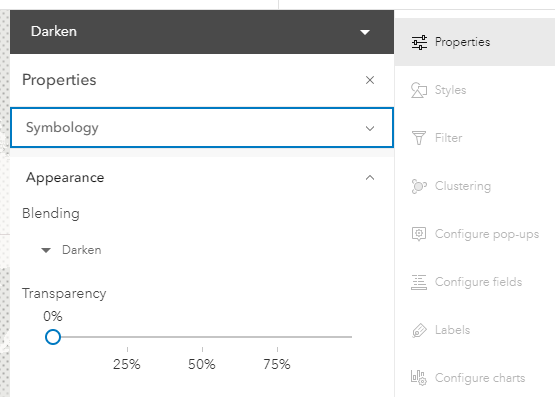This screenshot has height=397, width=555.
Task: Select the Configure fields label
Action: coord(479,282)
